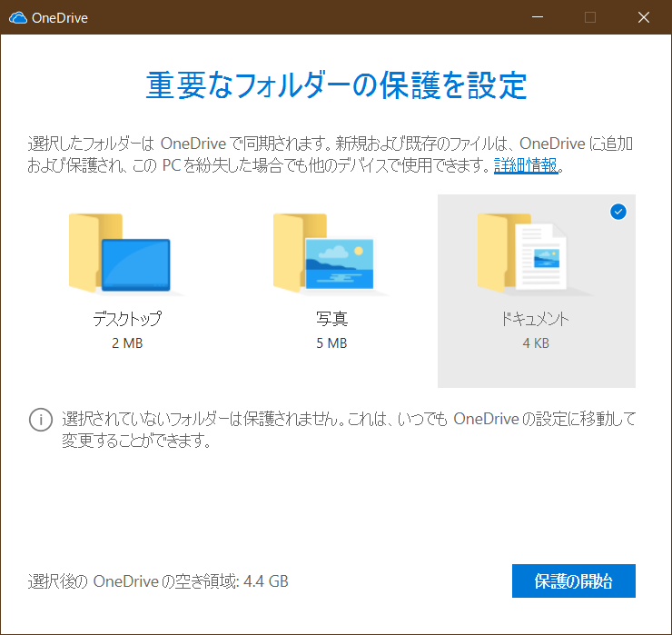Minimize the OneDrive window
Viewport: 672px width, 635px height.
(538, 17)
